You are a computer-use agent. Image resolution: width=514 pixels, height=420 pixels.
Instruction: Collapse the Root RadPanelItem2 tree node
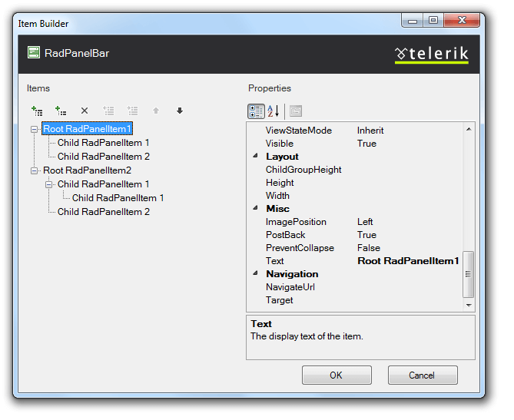click(x=35, y=170)
